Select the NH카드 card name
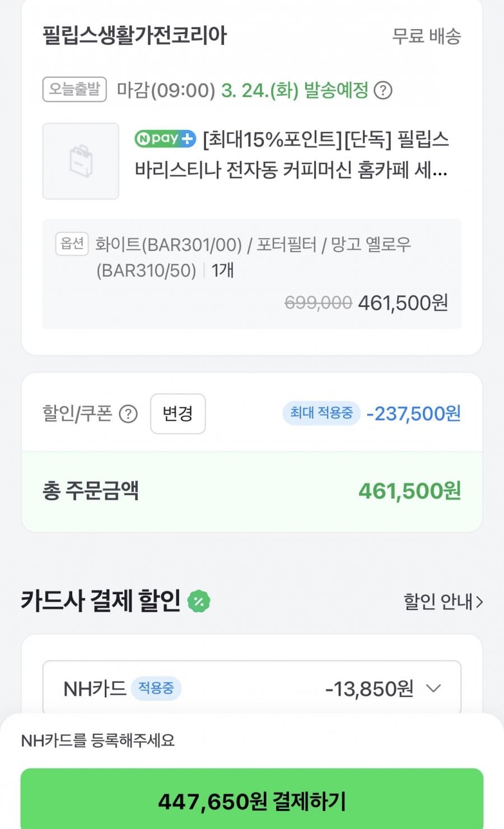This screenshot has width=504, height=829. tap(95, 688)
